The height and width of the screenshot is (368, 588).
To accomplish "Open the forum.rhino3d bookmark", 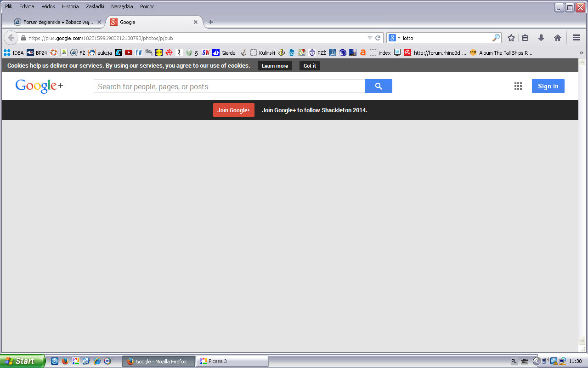I will click(435, 52).
